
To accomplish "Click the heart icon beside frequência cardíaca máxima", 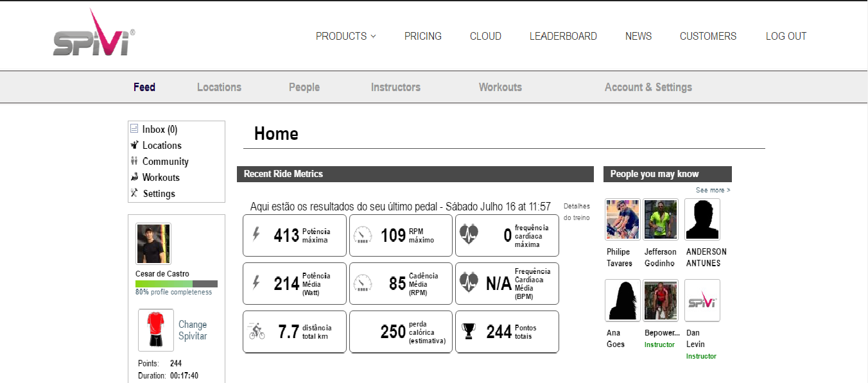I will point(469,235).
